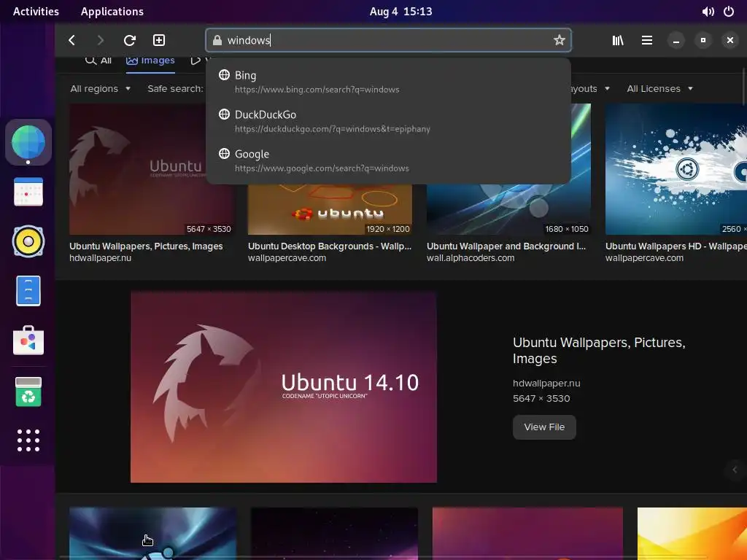Click the wall.alphacoders.com source text

click(471, 258)
